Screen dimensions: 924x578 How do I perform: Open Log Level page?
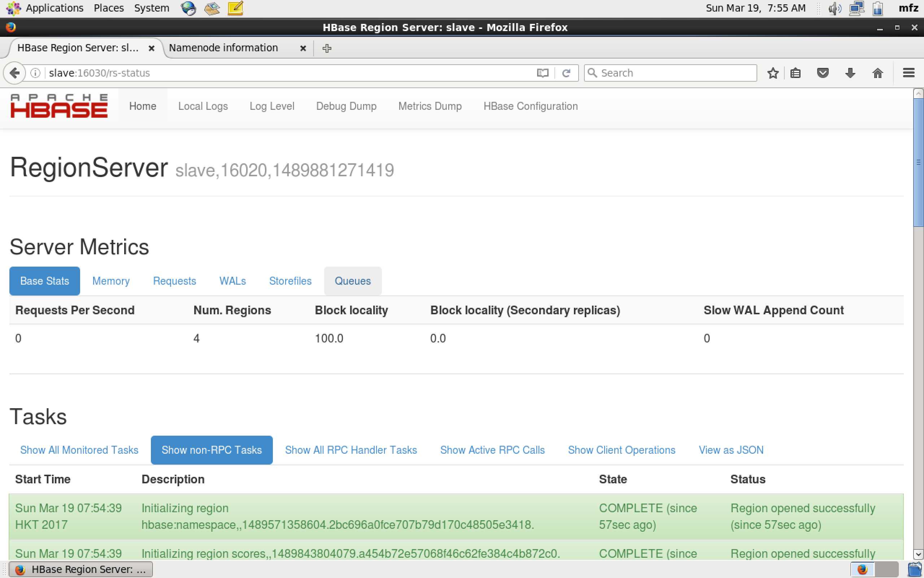272,106
